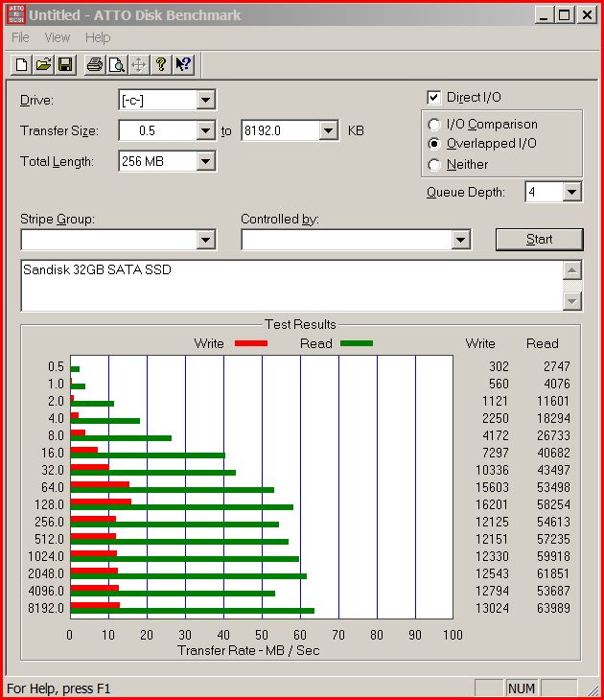Click the 2048.0 row label

tap(46, 573)
